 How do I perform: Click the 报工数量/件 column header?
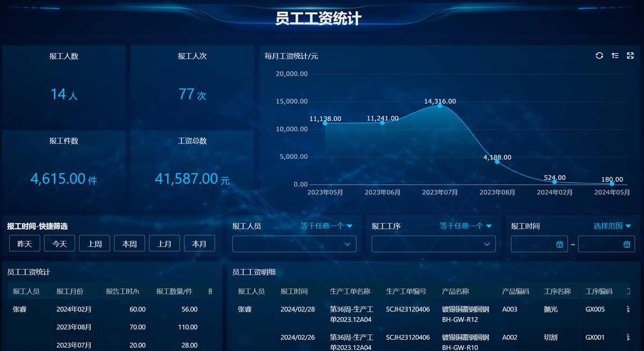[x=174, y=291]
